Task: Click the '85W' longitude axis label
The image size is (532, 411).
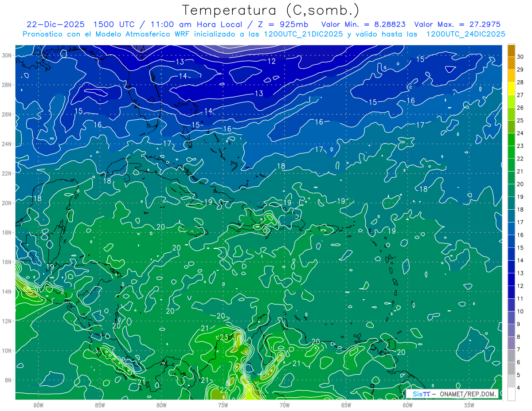Action: 100,405
